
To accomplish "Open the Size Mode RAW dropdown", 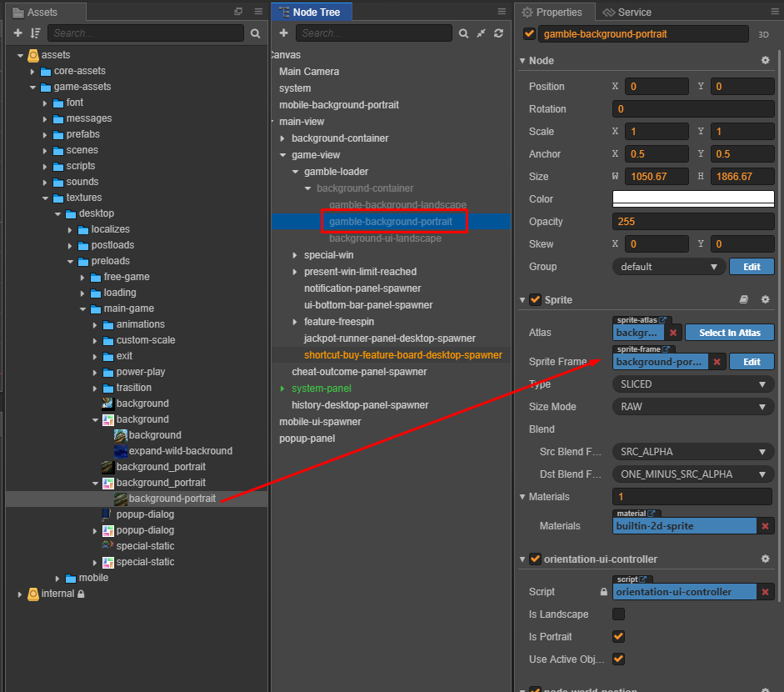I will coord(693,407).
